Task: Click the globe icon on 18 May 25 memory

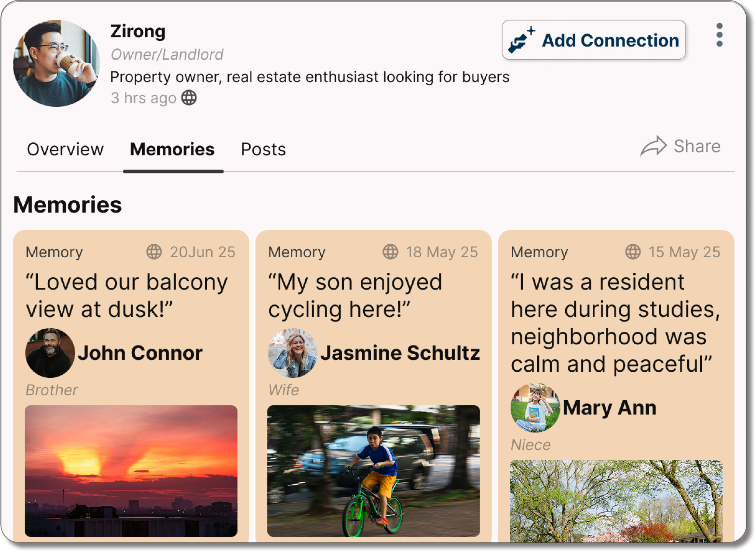Action: point(390,252)
